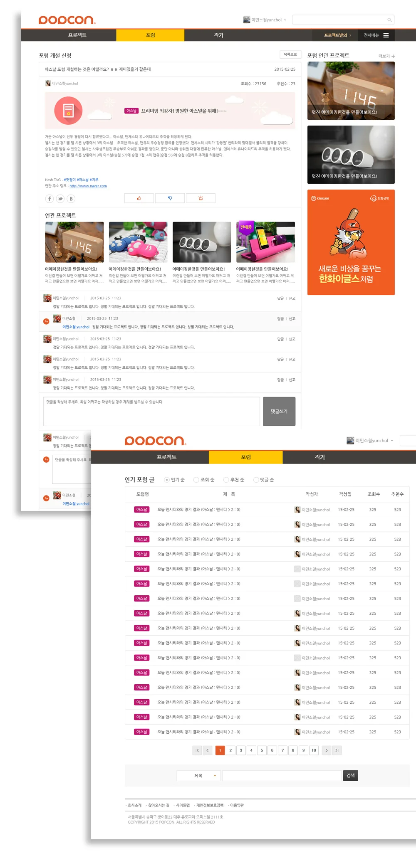
Task: Click the 목록으로 button
Action: coord(290,54)
